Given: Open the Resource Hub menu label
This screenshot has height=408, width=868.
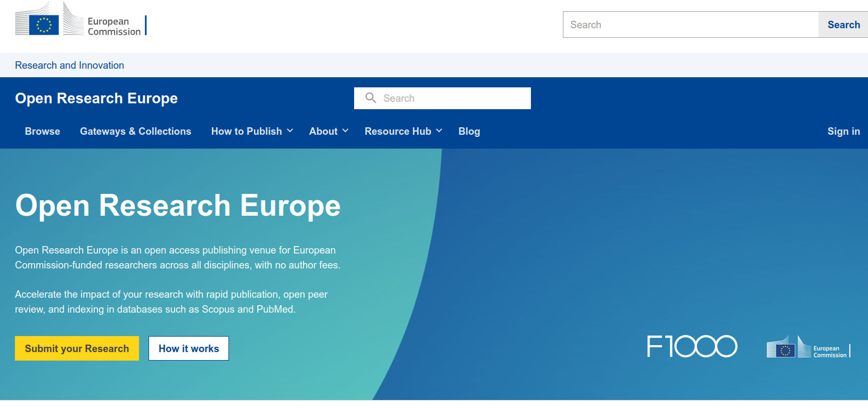Looking at the screenshot, I should tap(398, 132).
